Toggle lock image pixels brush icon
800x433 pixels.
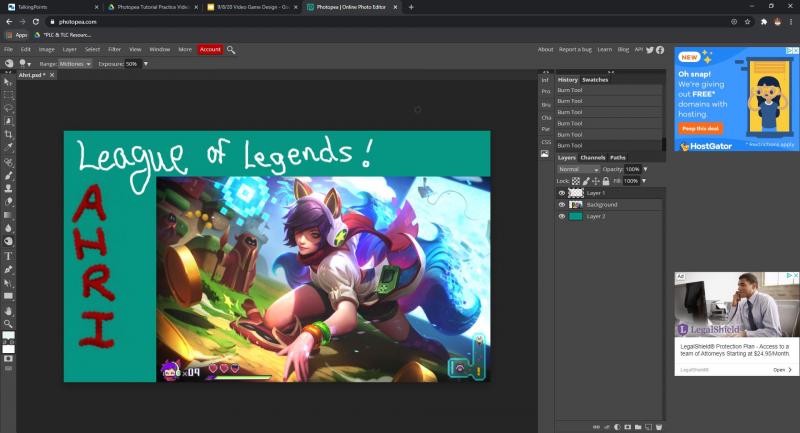[586, 181]
